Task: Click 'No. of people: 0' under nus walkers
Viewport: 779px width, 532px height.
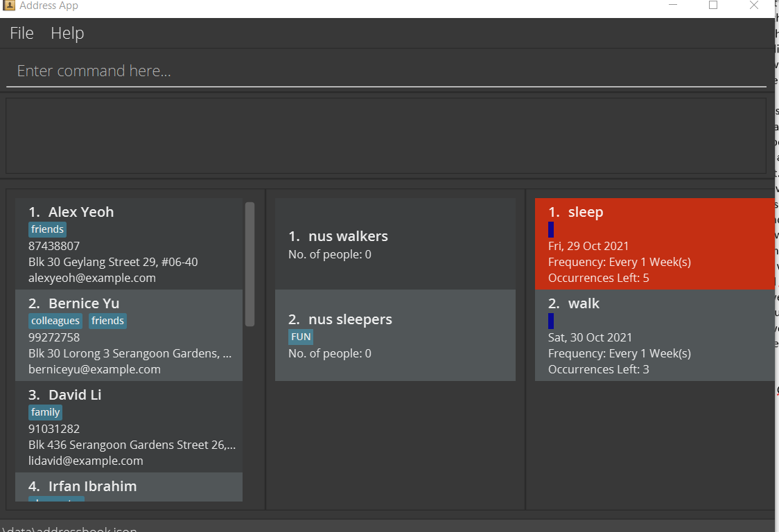Action: [x=330, y=254]
